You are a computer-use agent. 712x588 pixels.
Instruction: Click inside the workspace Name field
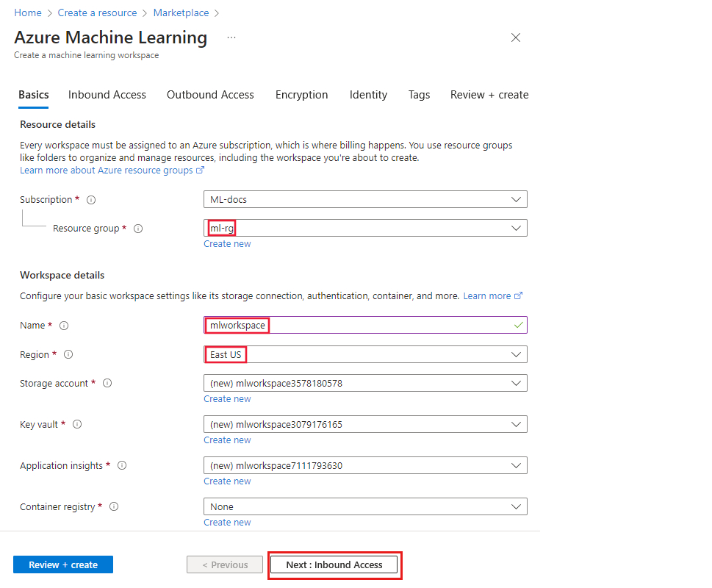click(x=331, y=325)
